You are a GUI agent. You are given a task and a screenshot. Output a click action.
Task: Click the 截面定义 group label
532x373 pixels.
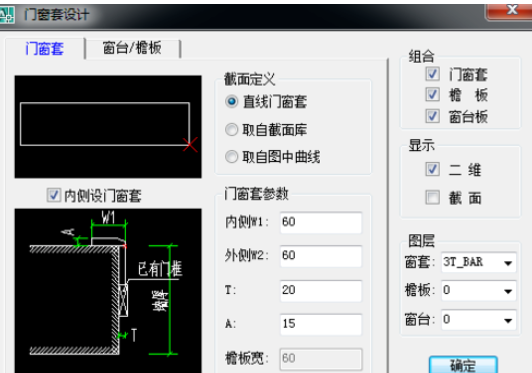[249, 79]
